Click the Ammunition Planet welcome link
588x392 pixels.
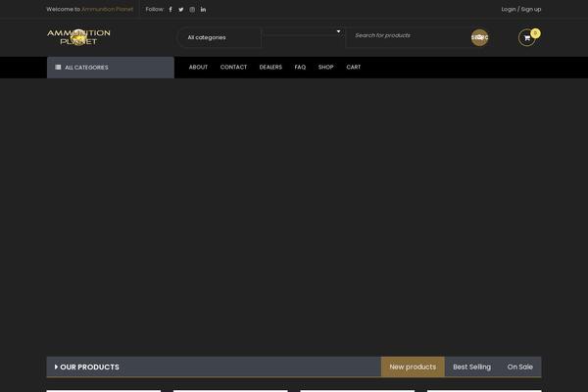pos(107,10)
